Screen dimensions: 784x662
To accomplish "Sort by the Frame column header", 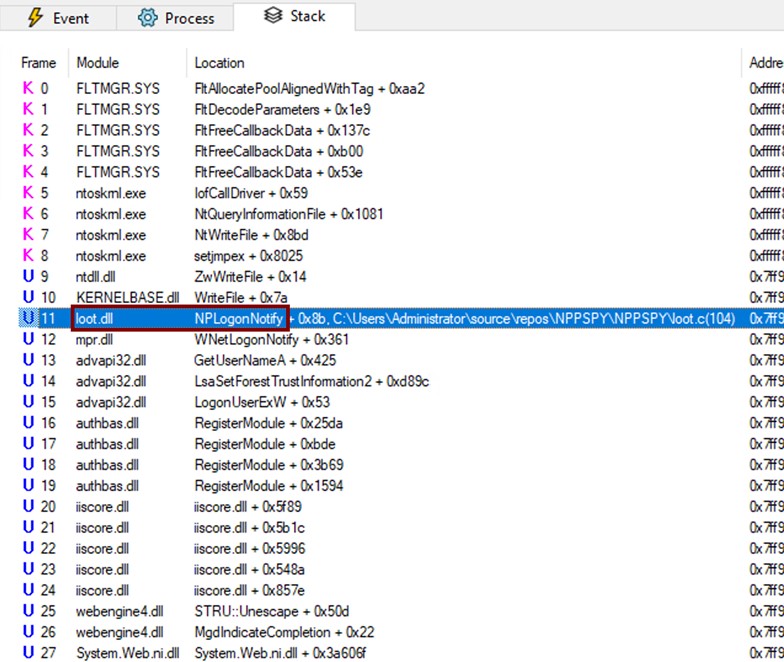I will point(38,63).
